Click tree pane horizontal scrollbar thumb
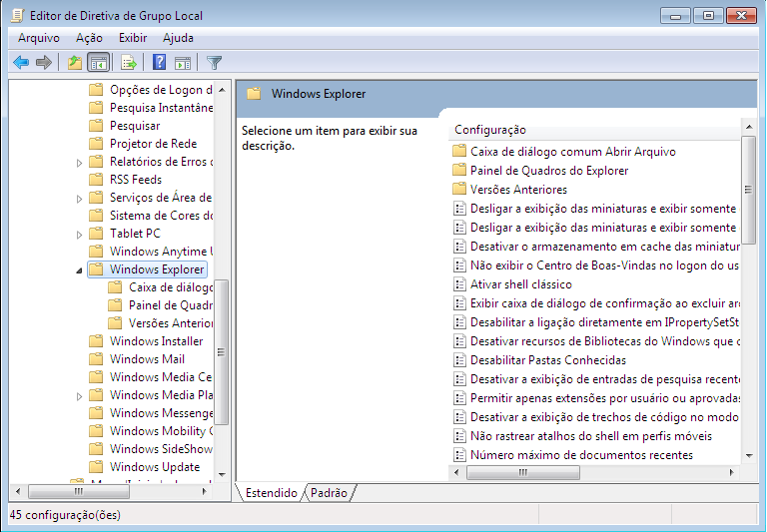This screenshot has height=532, width=767. coord(79,491)
